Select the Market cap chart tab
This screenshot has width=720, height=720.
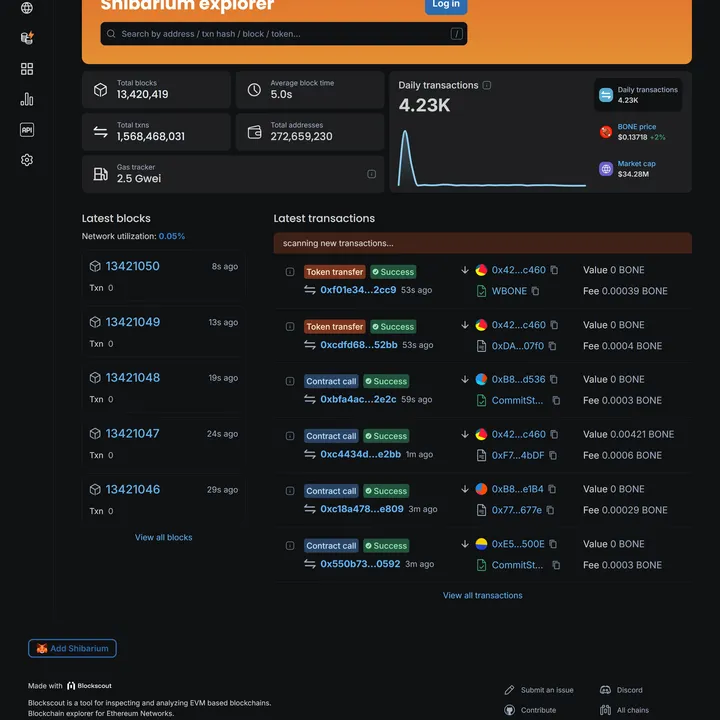(x=638, y=169)
